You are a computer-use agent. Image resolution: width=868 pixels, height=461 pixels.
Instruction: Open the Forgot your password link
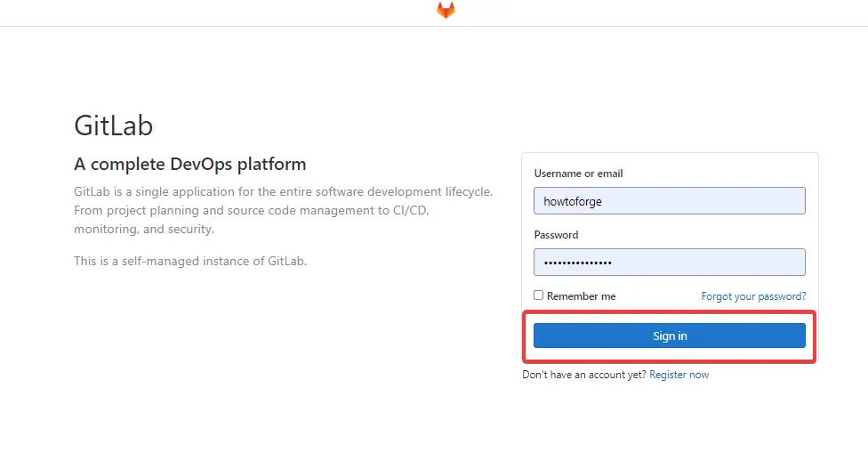(753, 296)
